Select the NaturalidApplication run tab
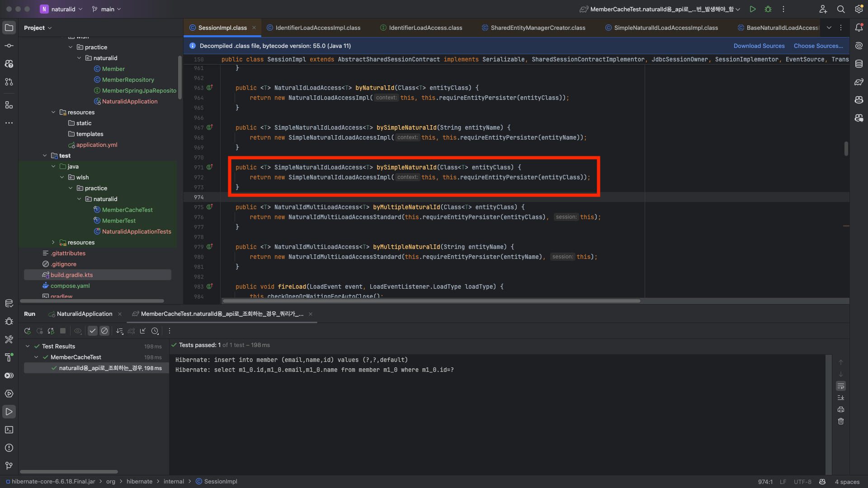868x488 pixels. point(85,314)
